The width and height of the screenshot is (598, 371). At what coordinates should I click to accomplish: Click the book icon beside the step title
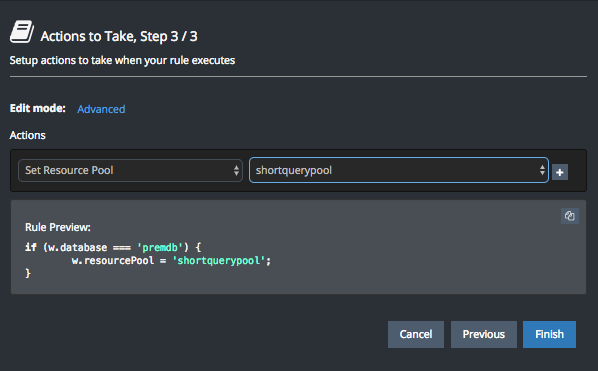pos(22,32)
